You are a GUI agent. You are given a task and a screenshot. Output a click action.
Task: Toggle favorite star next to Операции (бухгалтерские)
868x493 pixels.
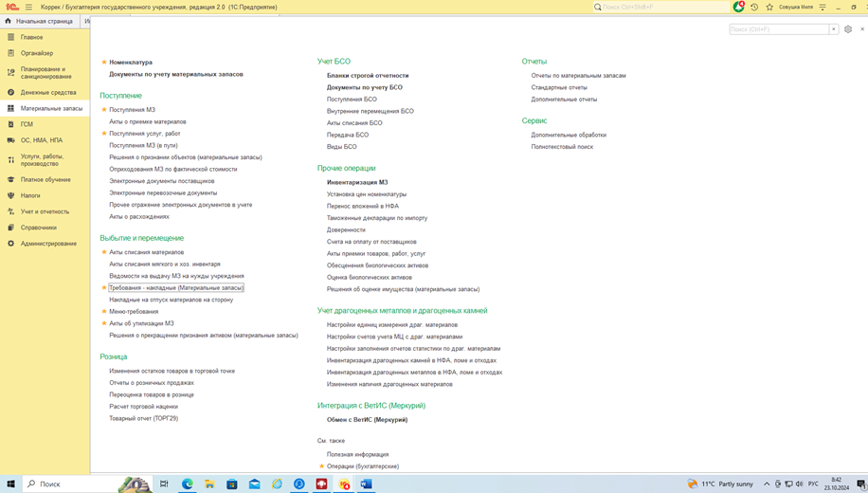pyautogui.click(x=321, y=466)
